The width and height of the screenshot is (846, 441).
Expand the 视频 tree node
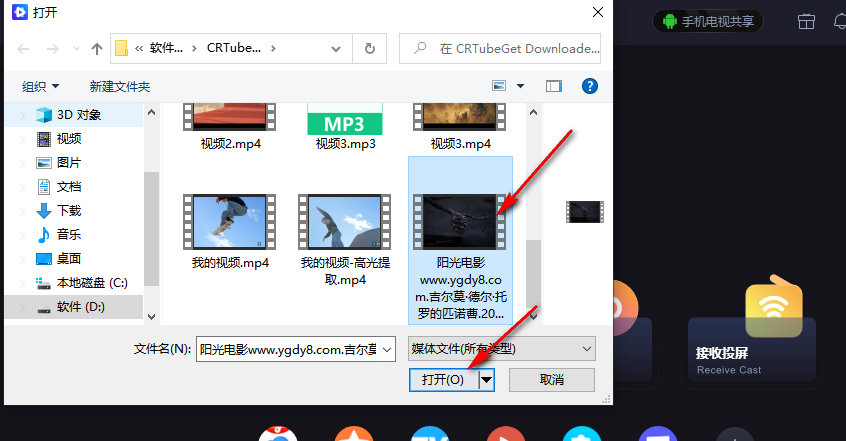click(22, 139)
